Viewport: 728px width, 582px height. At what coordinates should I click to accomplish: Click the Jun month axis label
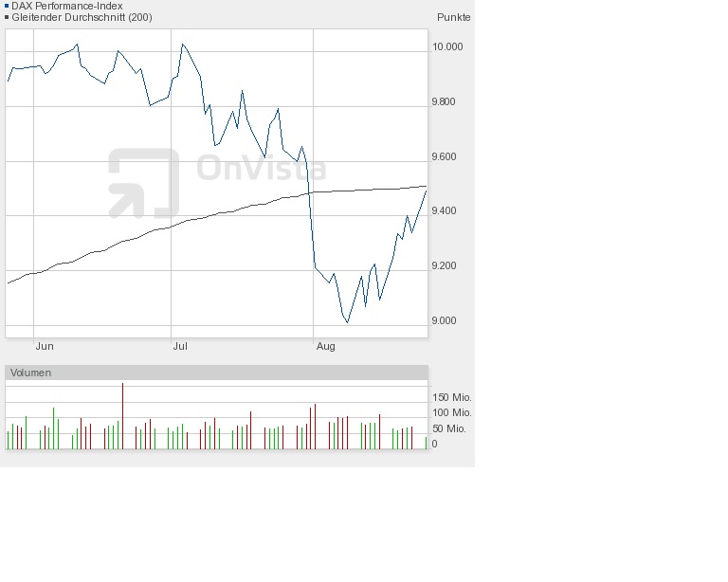tap(45, 346)
